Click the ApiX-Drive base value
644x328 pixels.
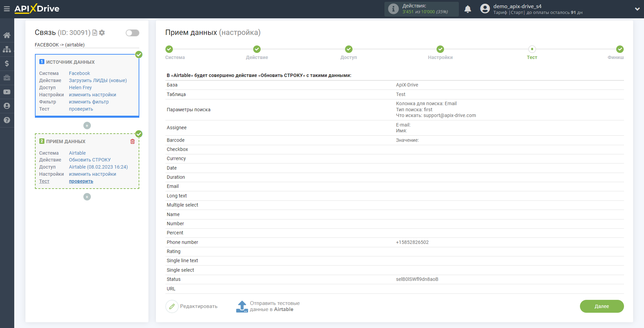coord(407,85)
